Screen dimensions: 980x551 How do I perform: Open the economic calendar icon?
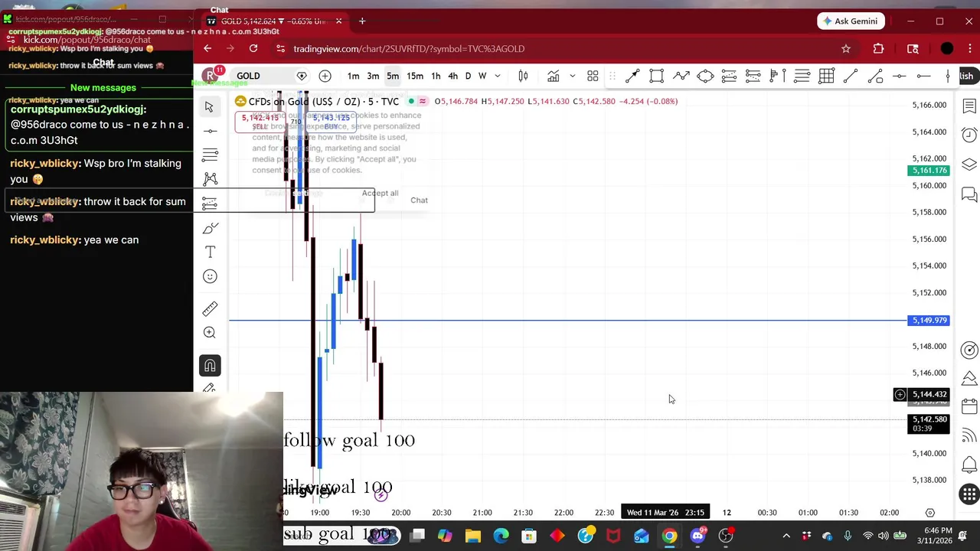point(969,406)
